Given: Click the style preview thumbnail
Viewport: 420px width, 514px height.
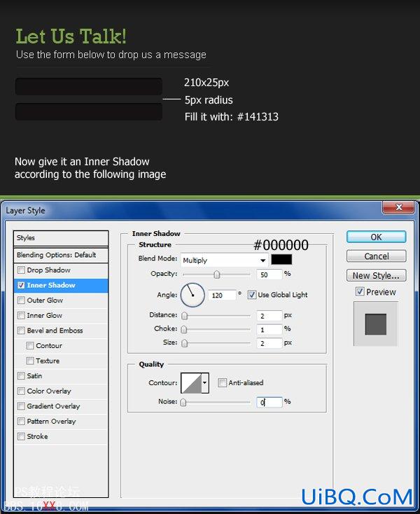Looking at the screenshot, I should click(376, 324).
